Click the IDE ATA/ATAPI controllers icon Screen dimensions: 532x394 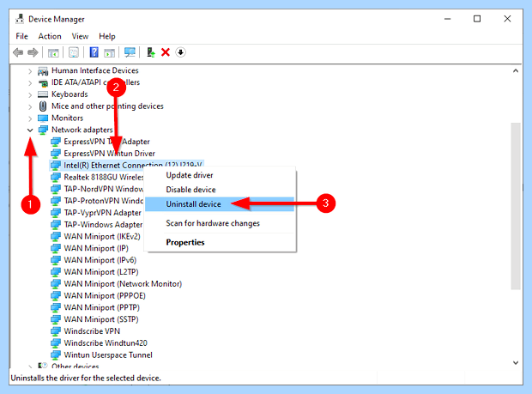click(43, 82)
